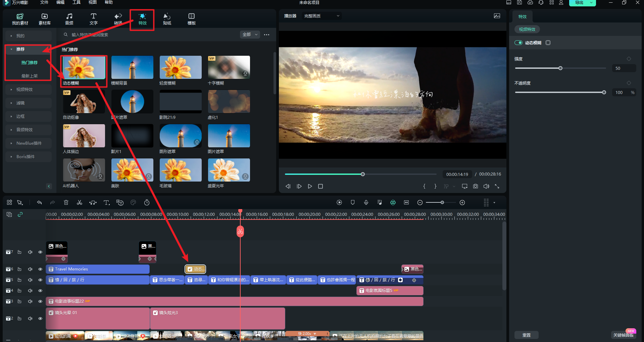
Task: Zoom out the timeline
Action: pos(420,202)
